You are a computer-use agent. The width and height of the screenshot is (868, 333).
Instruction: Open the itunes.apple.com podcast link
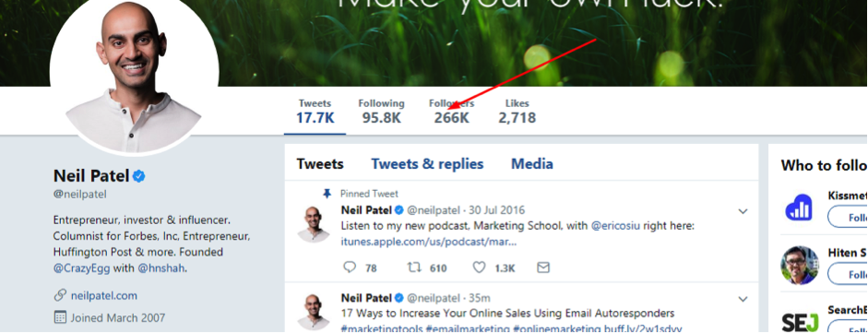[x=429, y=242]
